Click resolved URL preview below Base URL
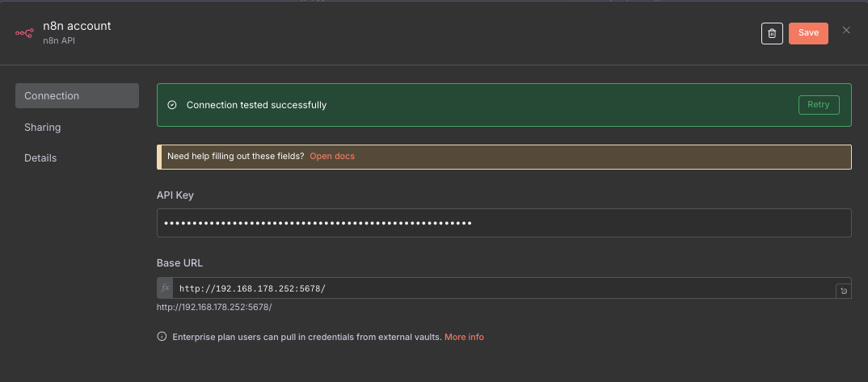 point(214,307)
